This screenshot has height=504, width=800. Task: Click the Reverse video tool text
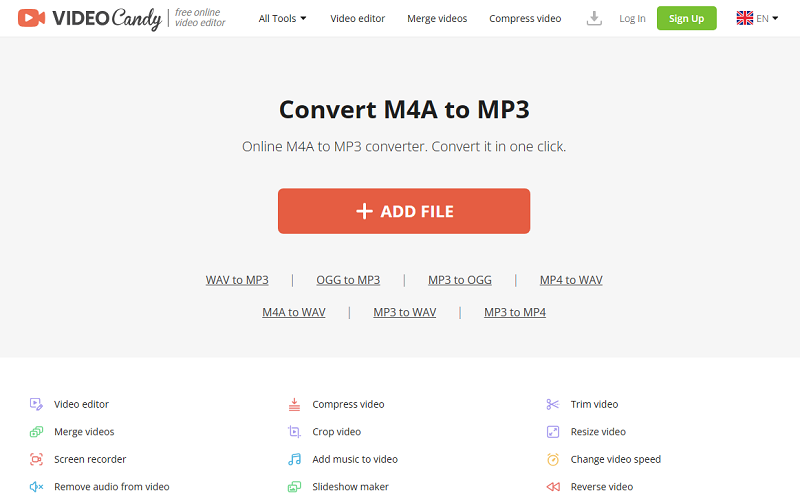click(x=602, y=487)
